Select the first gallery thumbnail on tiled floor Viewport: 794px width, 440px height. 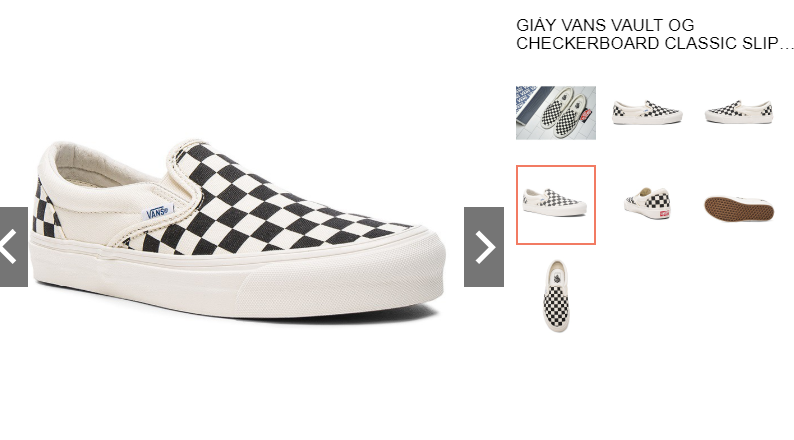(x=555, y=112)
